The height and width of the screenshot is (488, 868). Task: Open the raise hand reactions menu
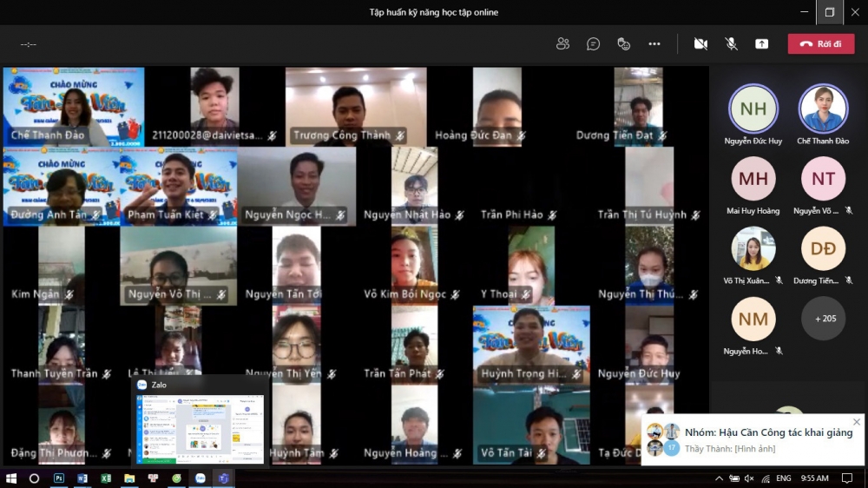pyautogui.click(x=623, y=44)
